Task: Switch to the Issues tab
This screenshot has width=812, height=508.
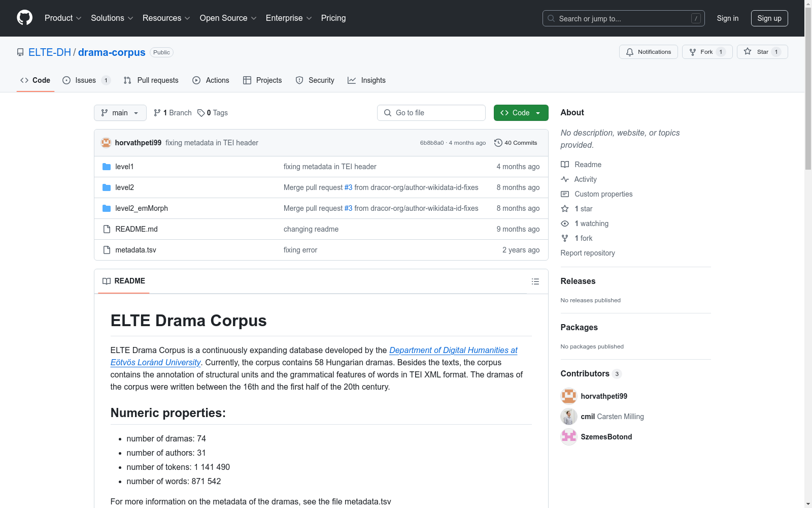Action: 86,80
